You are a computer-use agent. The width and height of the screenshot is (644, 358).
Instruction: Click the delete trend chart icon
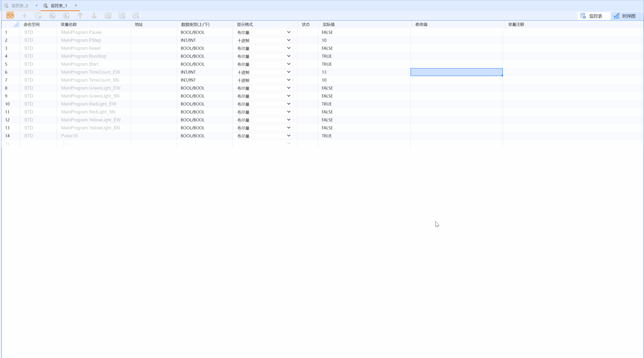tap(136, 16)
